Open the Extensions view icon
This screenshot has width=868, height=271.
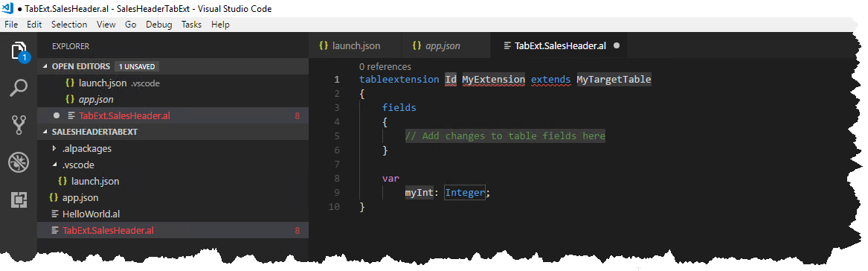[x=19, y=200]
